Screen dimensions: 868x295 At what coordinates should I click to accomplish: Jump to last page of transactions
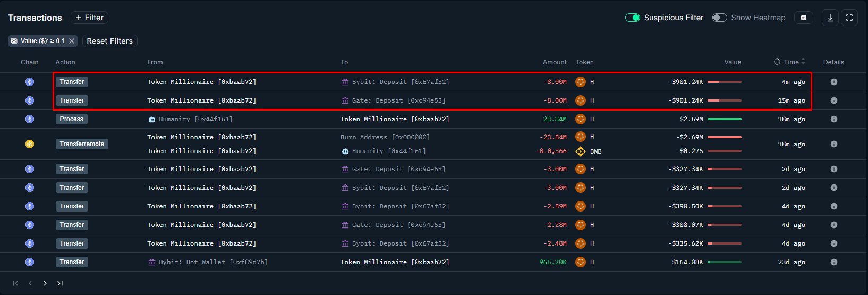pyautogui.click(x=60, y=283)
